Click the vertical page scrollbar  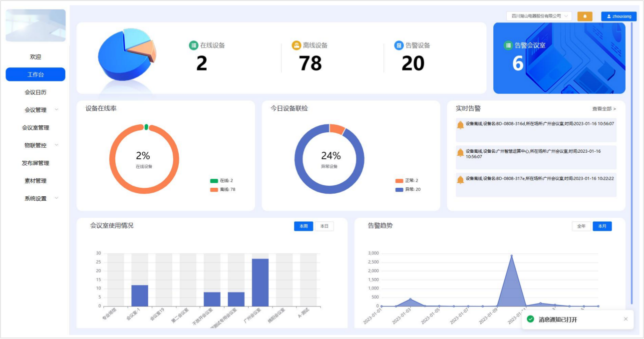coord(632,163)
